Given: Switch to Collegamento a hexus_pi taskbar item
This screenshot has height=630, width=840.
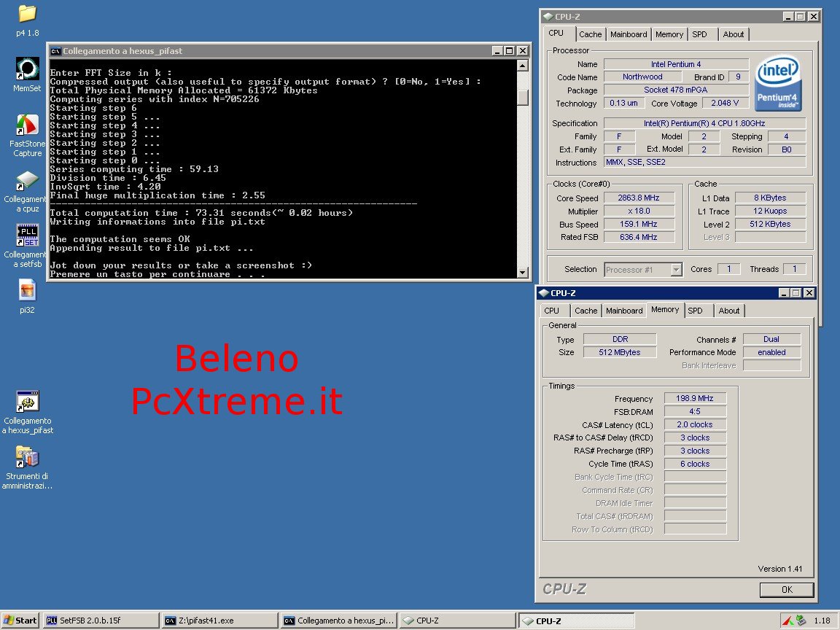Looking at the screenshot, I should click(339, 621).
